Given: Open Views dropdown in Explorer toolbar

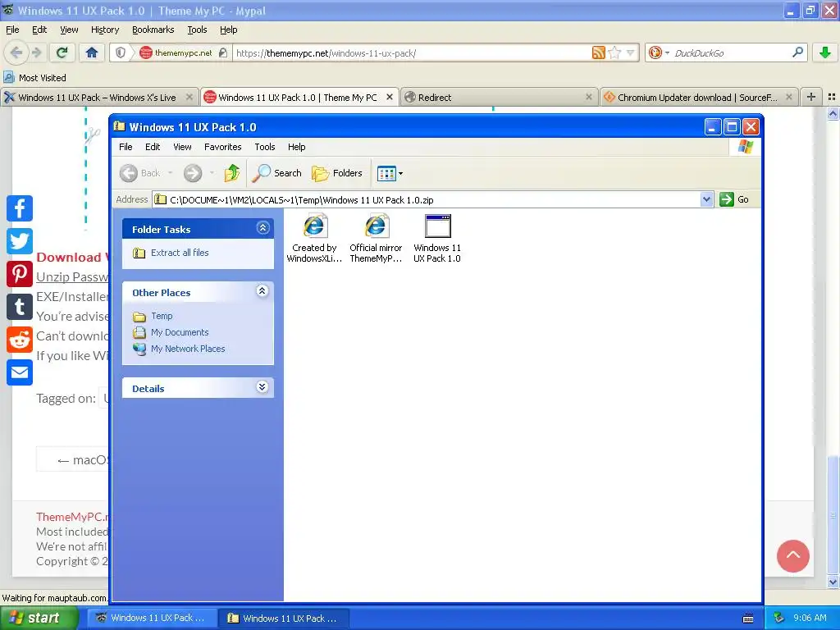Looking at the screenshot, I should 390,173.
